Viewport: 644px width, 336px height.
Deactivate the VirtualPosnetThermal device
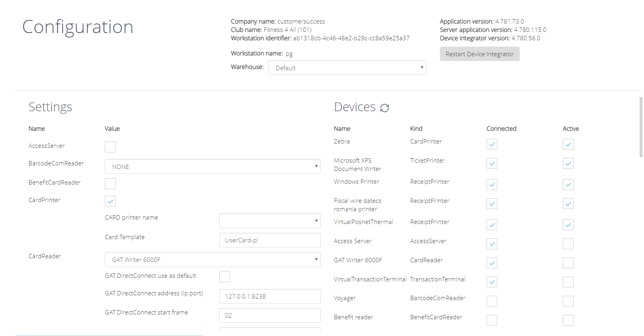[x=568, y=225]
